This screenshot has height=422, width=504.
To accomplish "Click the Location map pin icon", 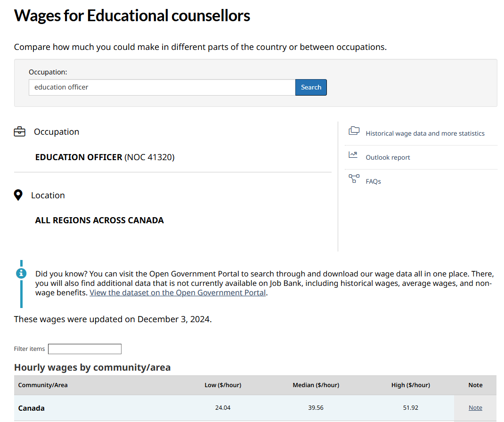I will tap(18, 195).
